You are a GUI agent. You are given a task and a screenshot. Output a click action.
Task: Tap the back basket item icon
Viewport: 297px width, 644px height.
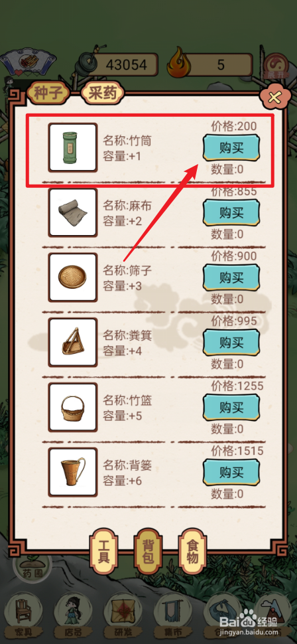tap(73, 472)
